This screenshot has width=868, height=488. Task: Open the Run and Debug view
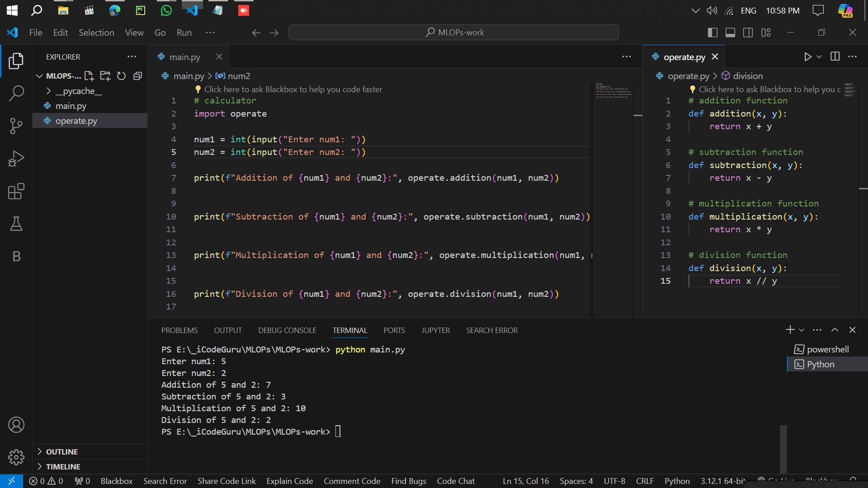click(x=16, y=159)
